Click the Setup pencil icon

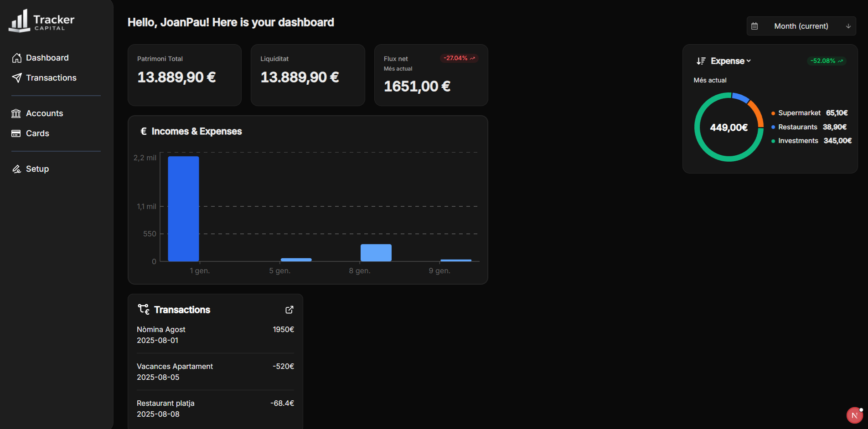coord(17,169)
